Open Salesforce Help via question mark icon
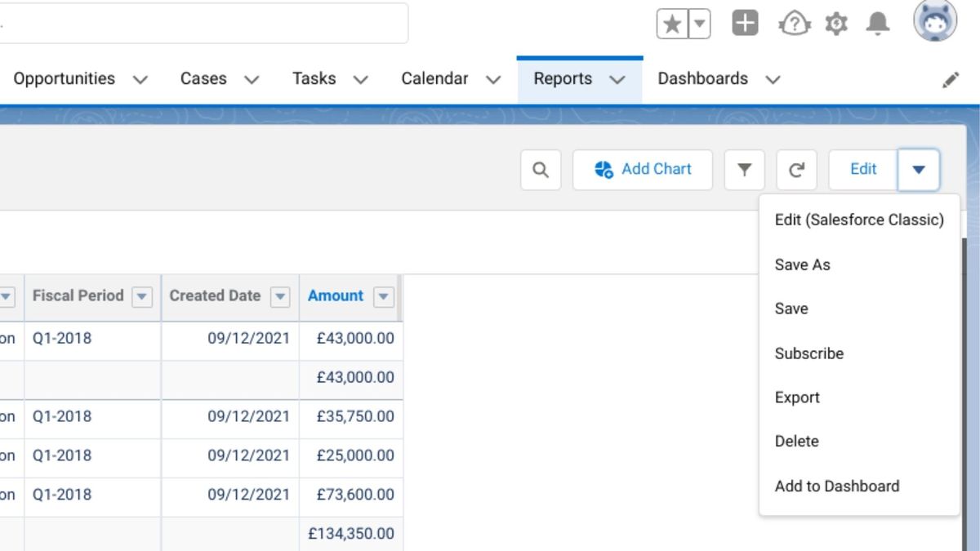980x551 pixels. tap(790, 23)
